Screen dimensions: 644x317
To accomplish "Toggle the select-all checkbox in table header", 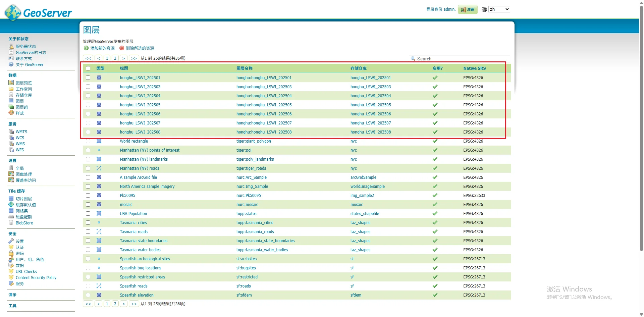I will (x=88, y=68).
